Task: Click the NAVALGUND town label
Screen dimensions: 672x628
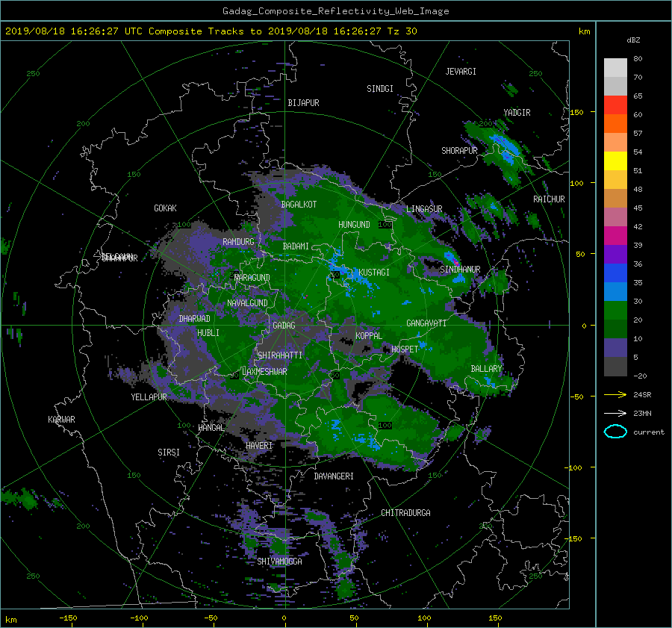Action: (x=247, y=303)
